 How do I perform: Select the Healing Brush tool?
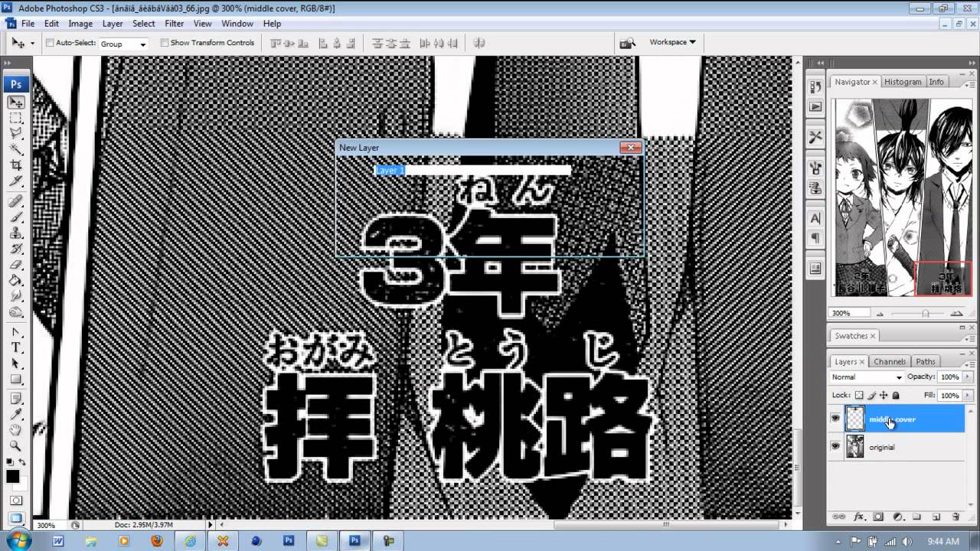(15, 201)
